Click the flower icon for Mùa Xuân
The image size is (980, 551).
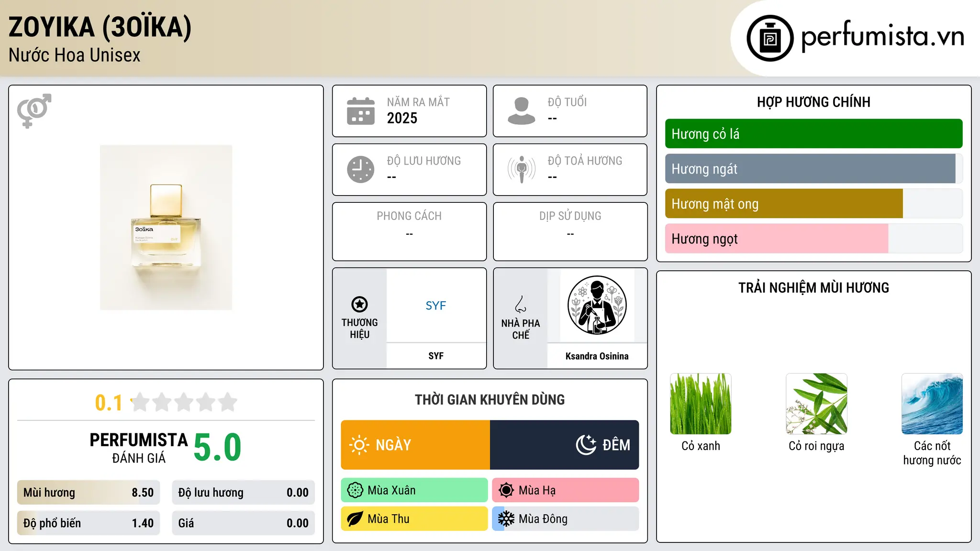[x=355, y=490]
